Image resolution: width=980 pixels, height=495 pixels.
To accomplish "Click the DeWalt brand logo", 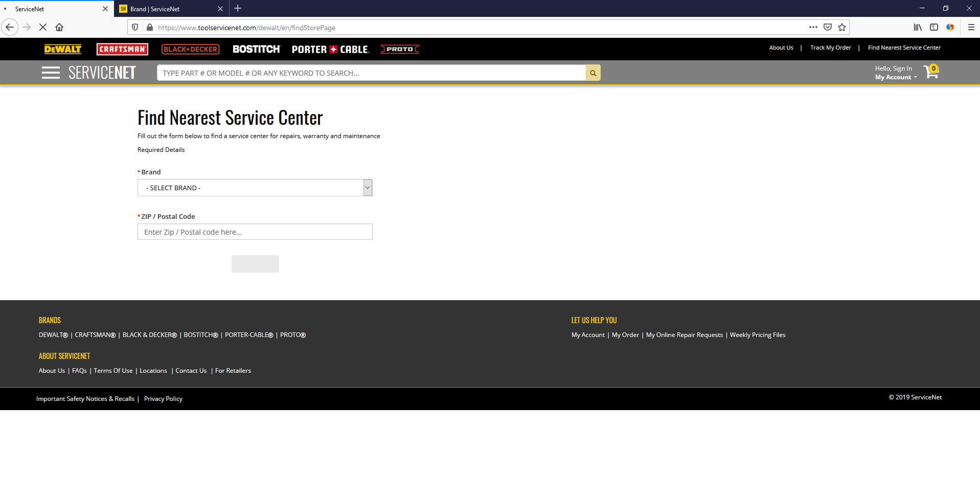I will pos(62,49).
